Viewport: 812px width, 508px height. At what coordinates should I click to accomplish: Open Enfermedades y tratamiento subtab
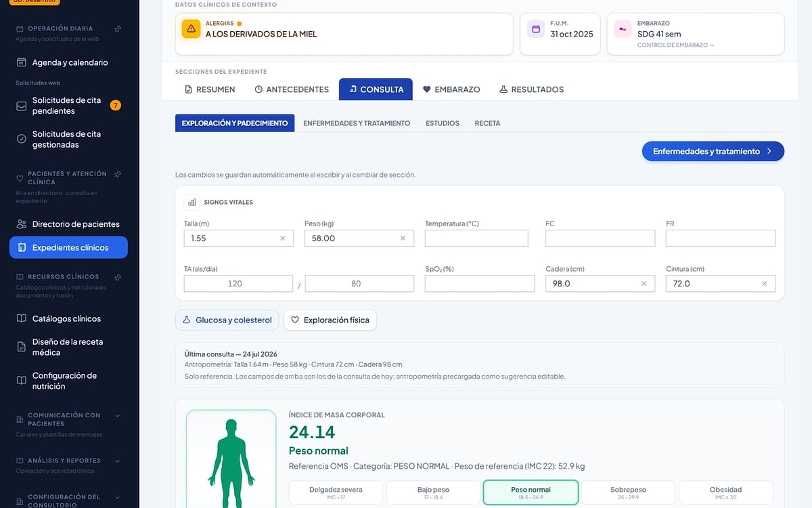point(357,123)
